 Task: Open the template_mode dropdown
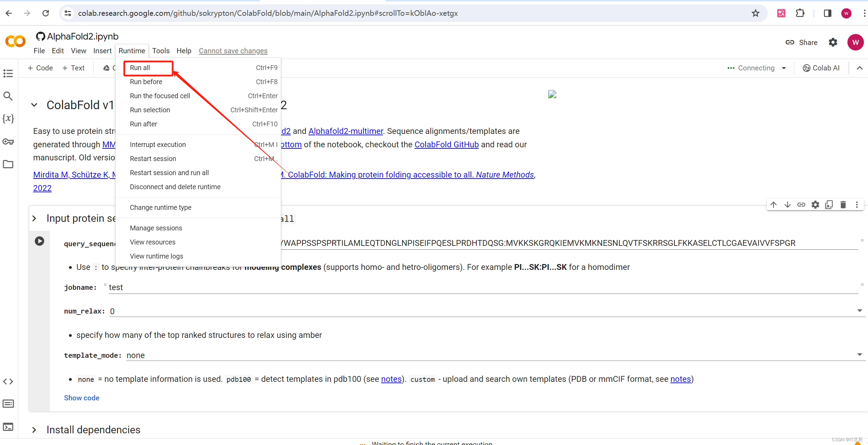859,355
